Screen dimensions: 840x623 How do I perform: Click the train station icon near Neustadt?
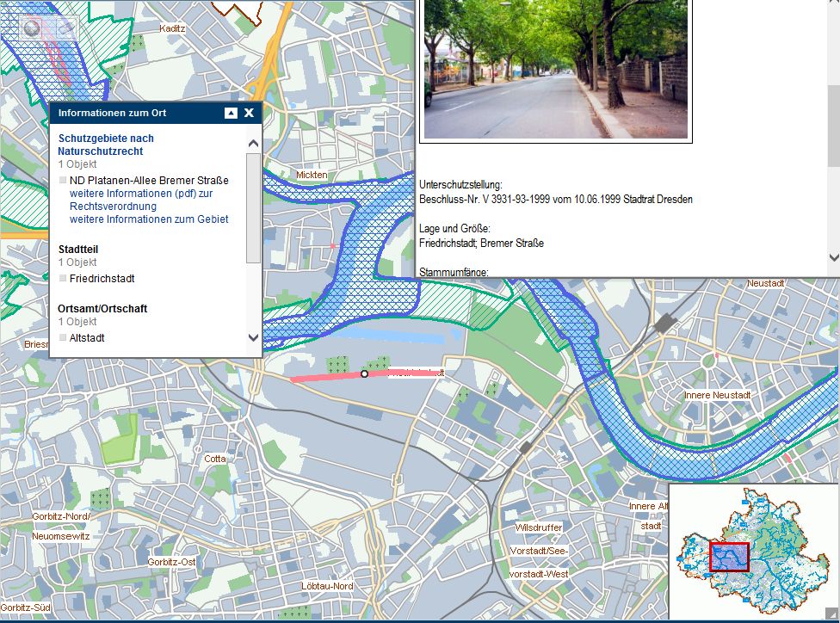click(664, 323)
